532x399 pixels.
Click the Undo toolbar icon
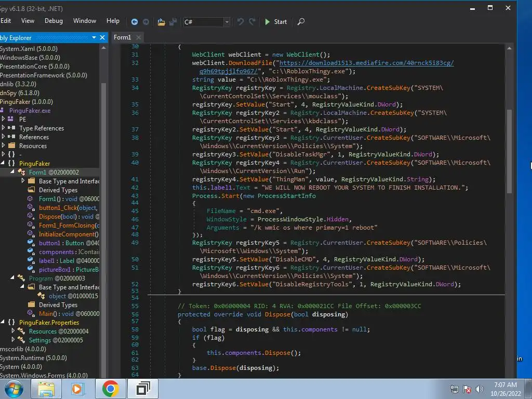point(240,22)
